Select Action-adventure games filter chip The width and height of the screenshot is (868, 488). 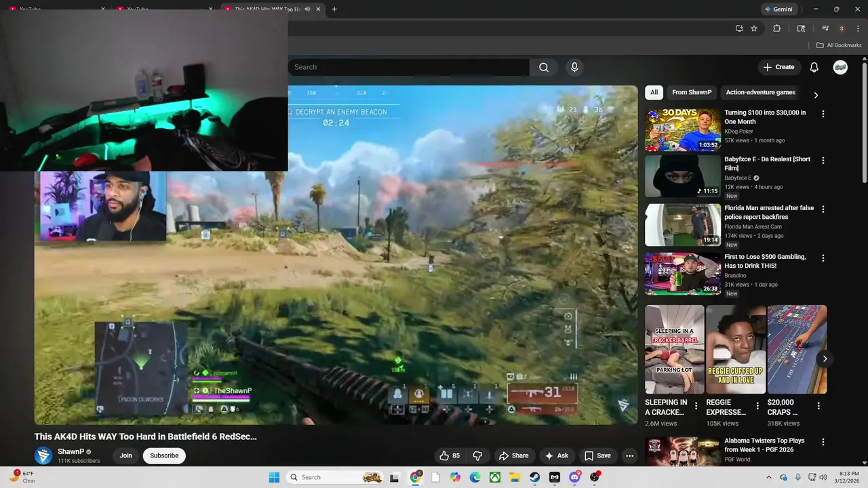coord(760,92)
